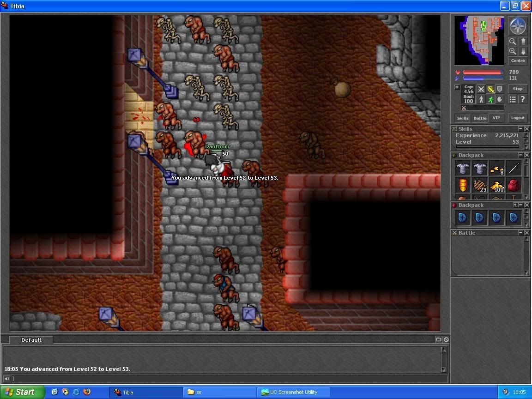This screenshot has height=399, width=532.
Task: Select stand-while-fighting mode
Action: [x=481, y=99]
